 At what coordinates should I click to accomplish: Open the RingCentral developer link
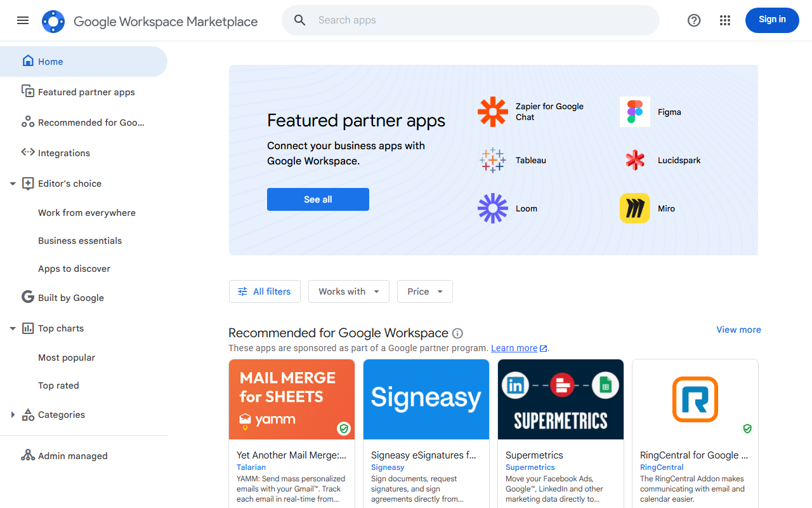[x=662, y=467]
